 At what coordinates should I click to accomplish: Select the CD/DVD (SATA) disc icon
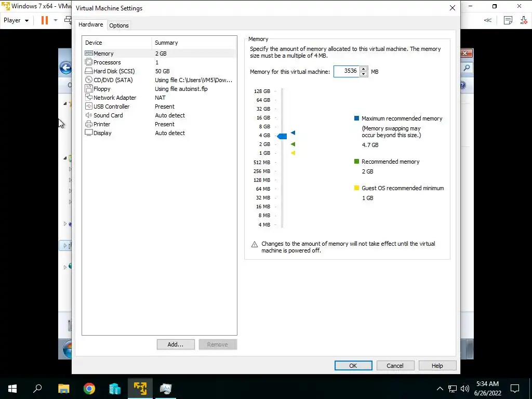point(88,79)
